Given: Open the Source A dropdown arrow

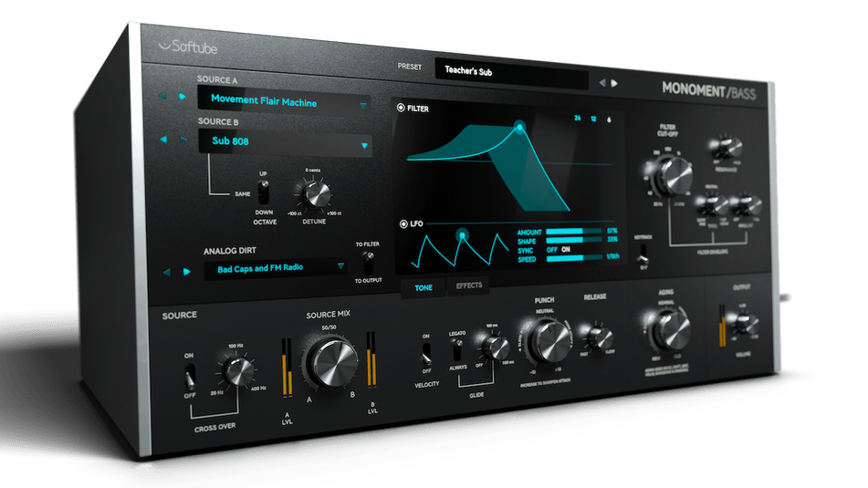Looking at the screenshot, I should pyautogui.click(x=363, y=106).
